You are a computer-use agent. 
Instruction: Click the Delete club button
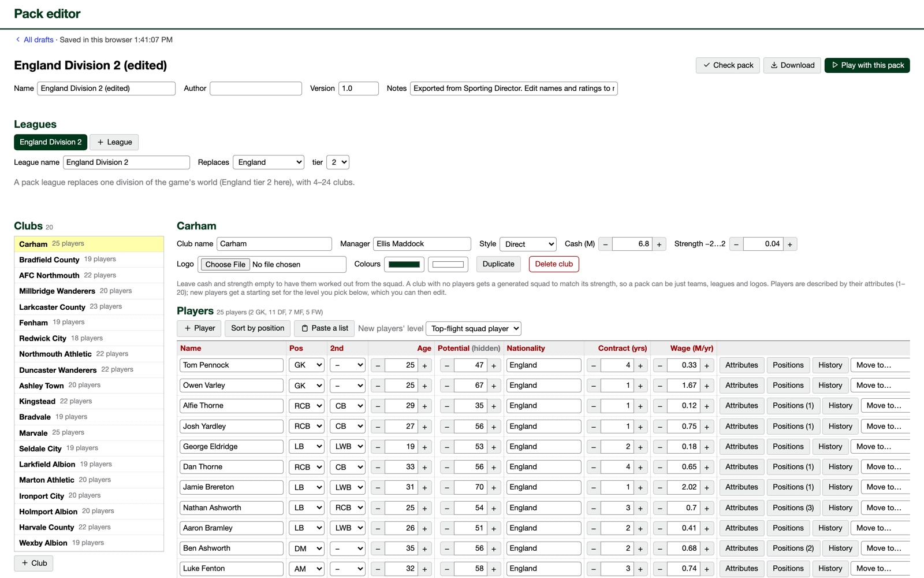coord(554,264)
